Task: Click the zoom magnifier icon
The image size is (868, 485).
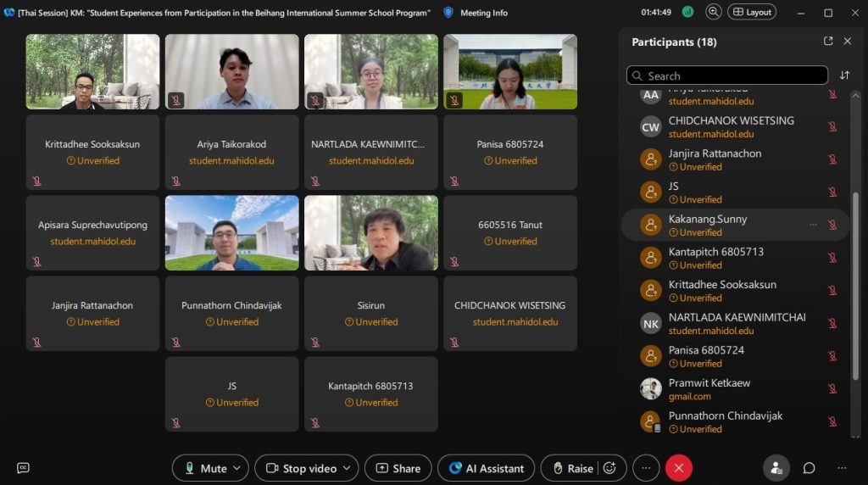Action: (x=713, y=12)
